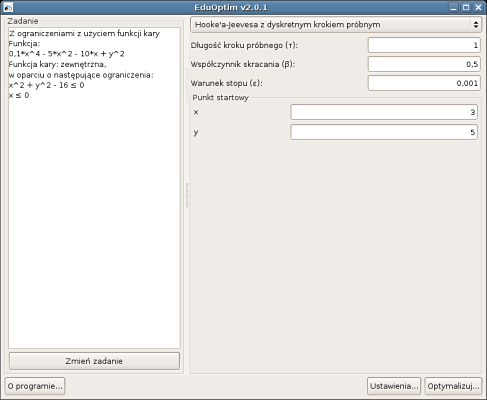This screenshot has height=400, width=487.
Task: Open the Hooke'a-Jeevesa method dropdown
Action: click(x=336, y=25)
